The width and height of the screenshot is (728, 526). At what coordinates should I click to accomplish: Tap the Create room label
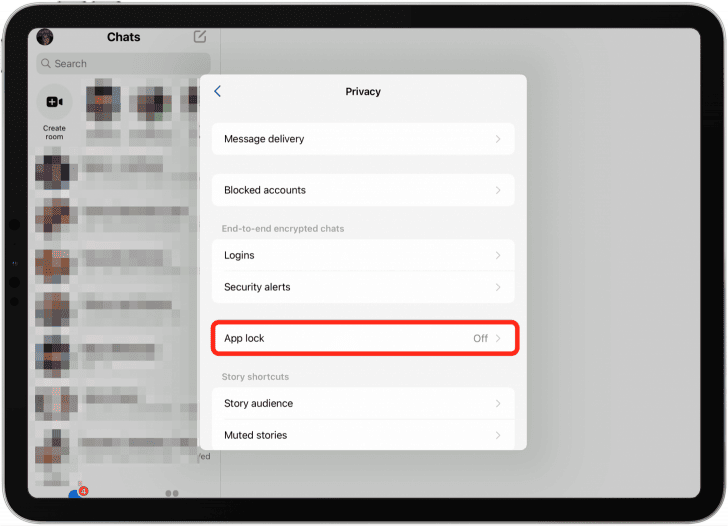coord(54,132)
